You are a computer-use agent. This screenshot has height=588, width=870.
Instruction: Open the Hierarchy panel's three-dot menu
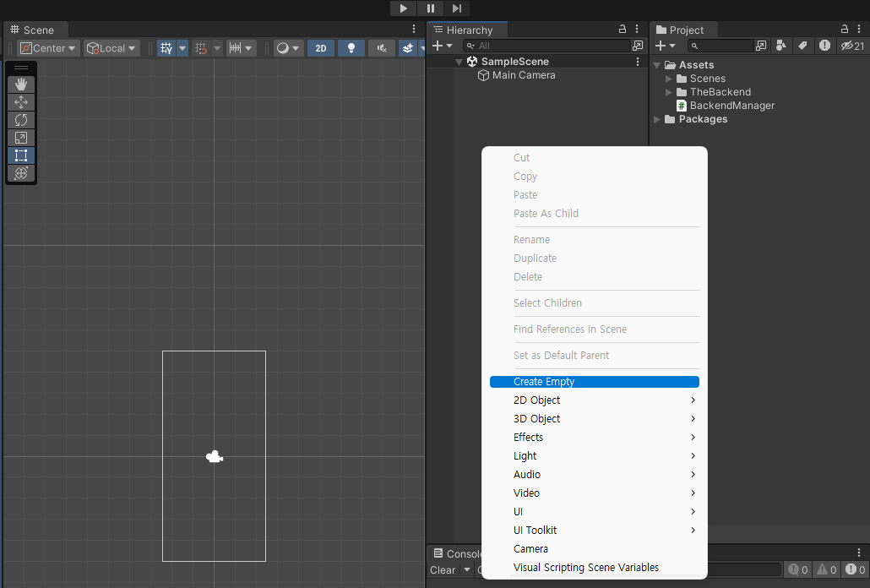coord(637,29)
